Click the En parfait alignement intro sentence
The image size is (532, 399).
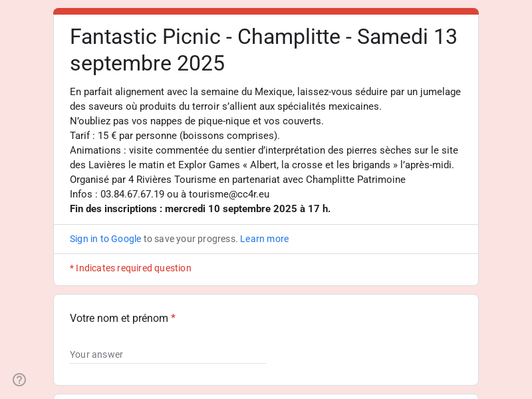[265, 99]
